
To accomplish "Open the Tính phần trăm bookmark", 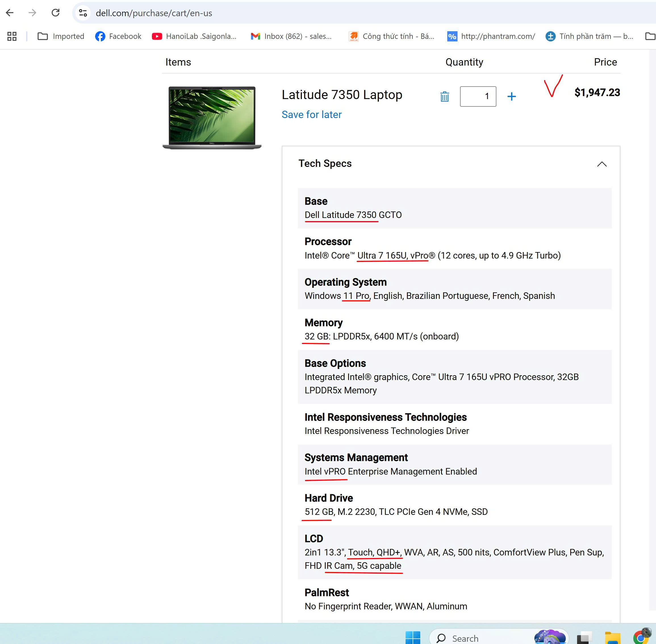I will [x=589, y=36].
